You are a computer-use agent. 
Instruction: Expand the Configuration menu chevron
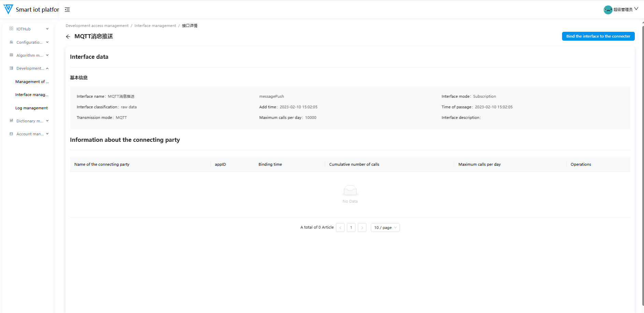click(47, 42)
